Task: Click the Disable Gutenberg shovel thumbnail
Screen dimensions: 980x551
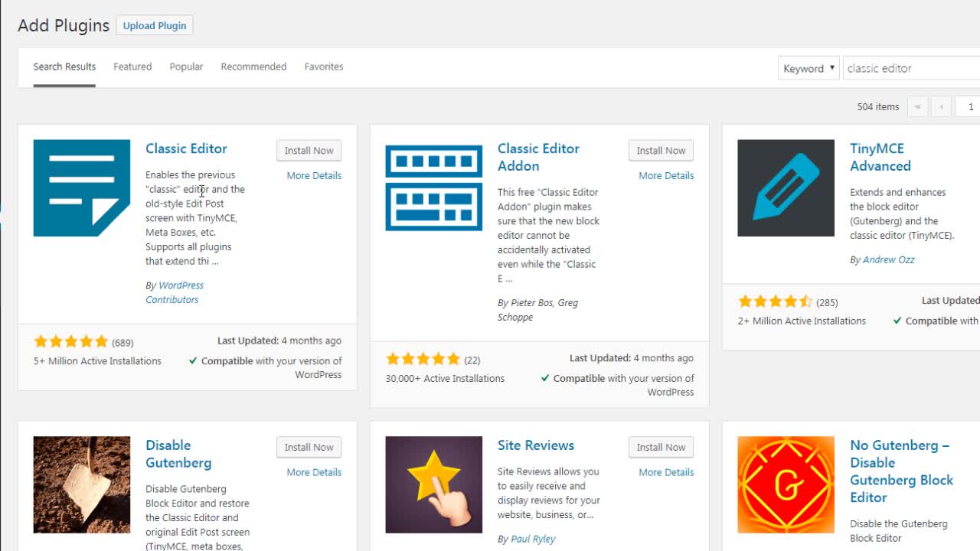Action: point(82,484)
